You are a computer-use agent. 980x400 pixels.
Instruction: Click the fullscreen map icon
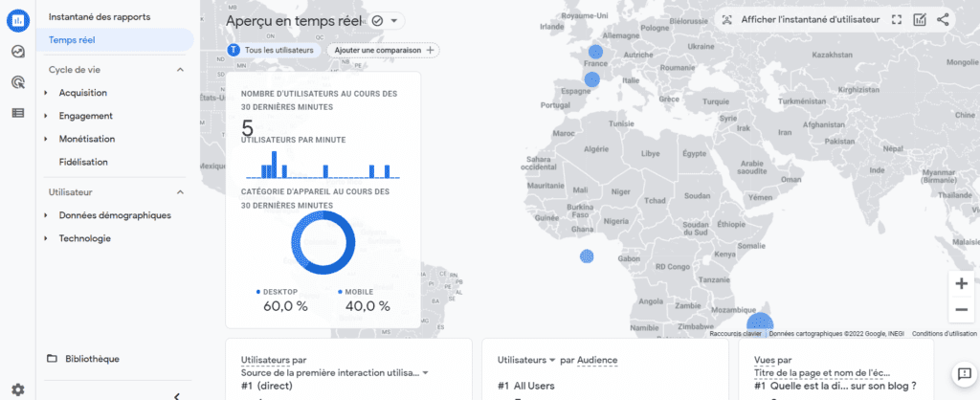pos(897,19)
